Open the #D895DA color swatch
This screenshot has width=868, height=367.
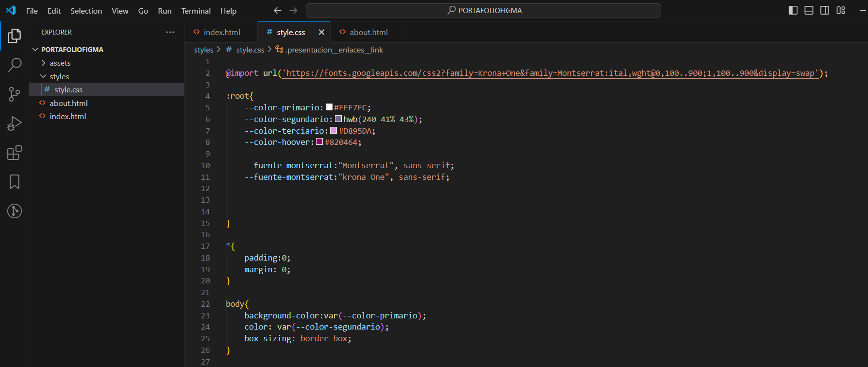334,130
